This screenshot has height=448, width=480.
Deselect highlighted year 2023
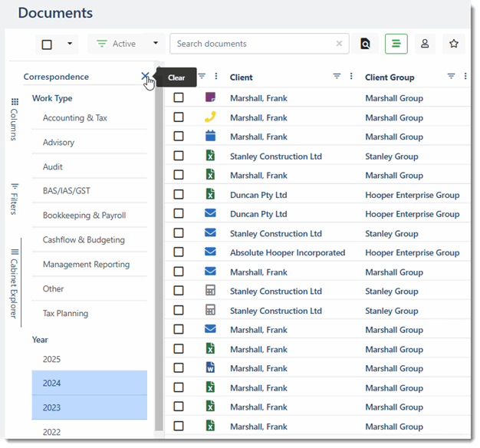tap(90, 407)
